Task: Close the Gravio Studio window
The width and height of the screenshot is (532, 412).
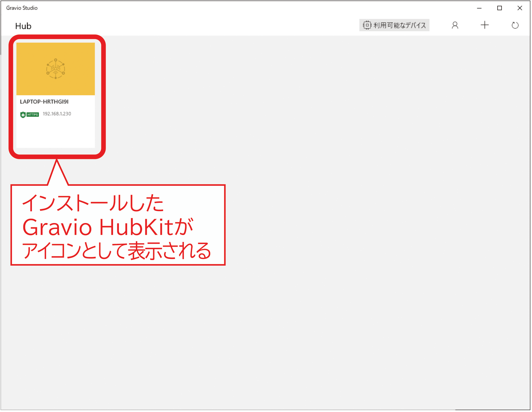Action: click(x=520, y=8)
